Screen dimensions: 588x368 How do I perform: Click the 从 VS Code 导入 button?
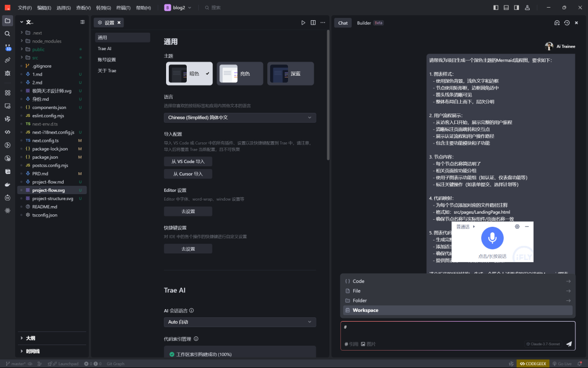188,161
